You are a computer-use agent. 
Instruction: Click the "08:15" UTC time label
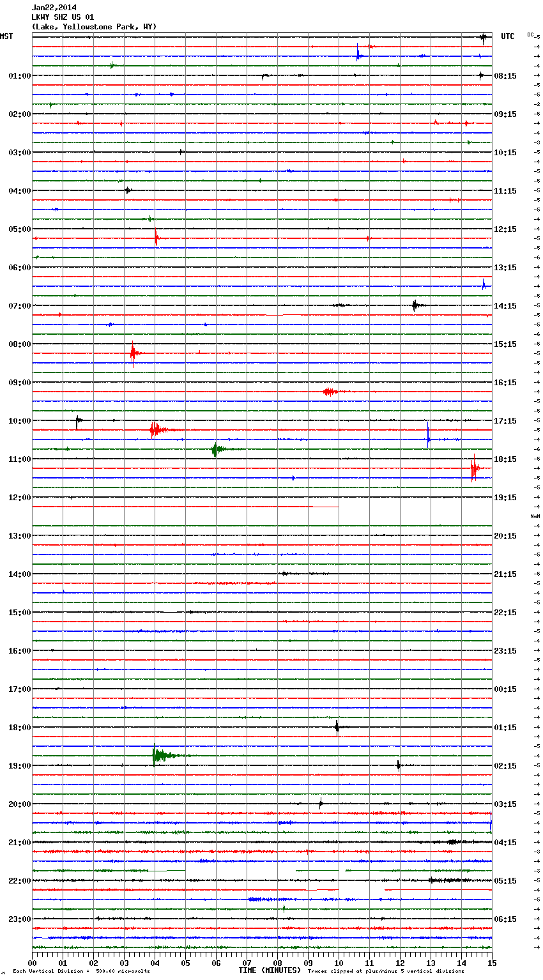tap(505, 76)
